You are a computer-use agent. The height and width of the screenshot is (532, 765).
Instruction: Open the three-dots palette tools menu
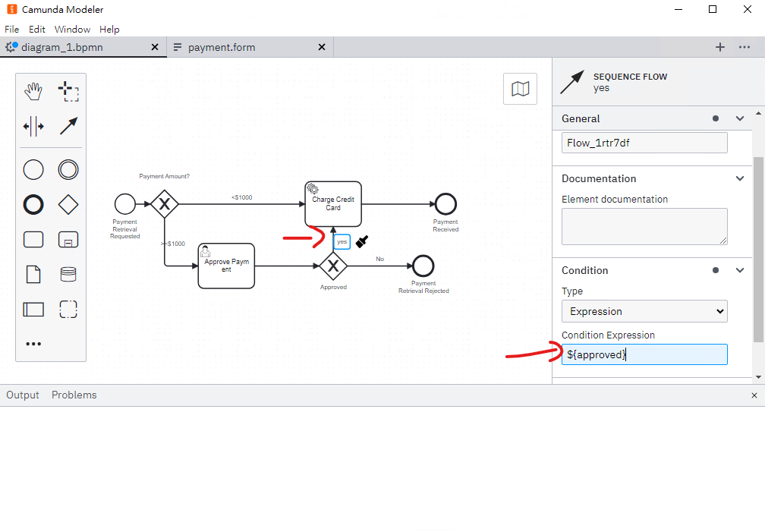(33, 344)
